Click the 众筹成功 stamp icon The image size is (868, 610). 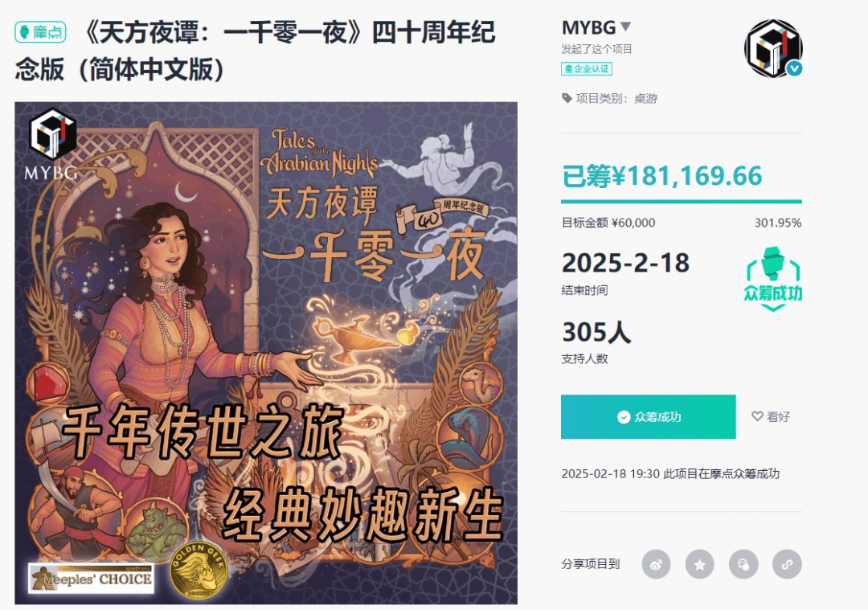point(773,279)
